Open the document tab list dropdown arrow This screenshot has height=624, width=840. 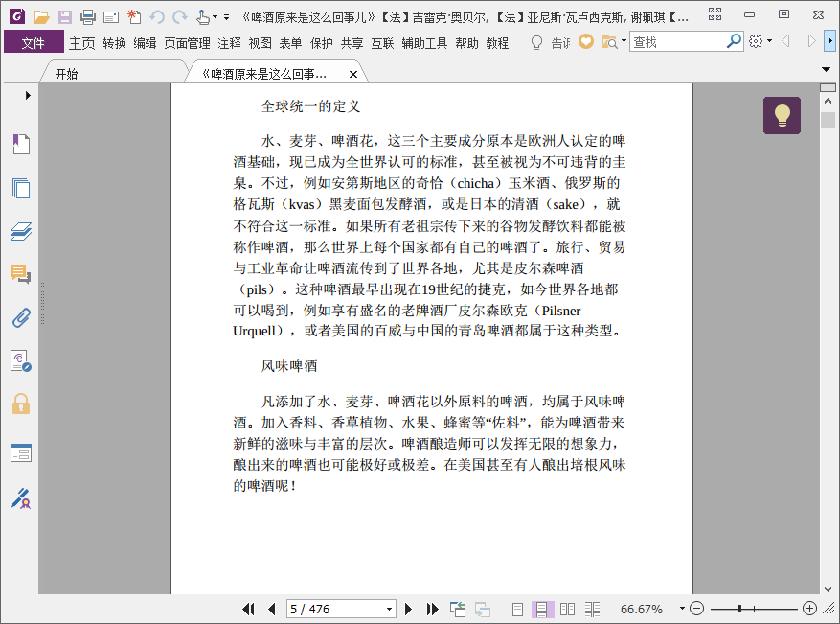(x=826, y=70)
